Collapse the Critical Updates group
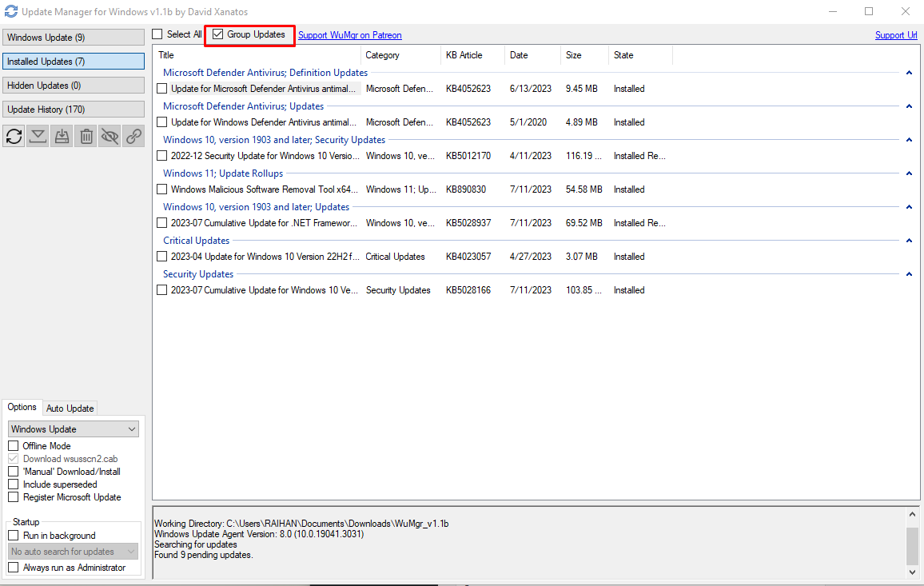This screenshot has width=924, height=586. click(909, 241)
